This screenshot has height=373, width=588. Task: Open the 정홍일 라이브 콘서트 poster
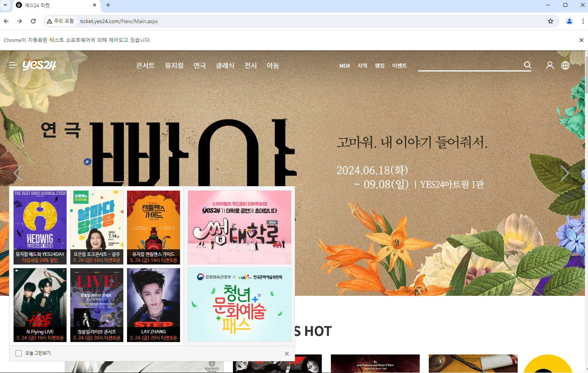(97, 305)
